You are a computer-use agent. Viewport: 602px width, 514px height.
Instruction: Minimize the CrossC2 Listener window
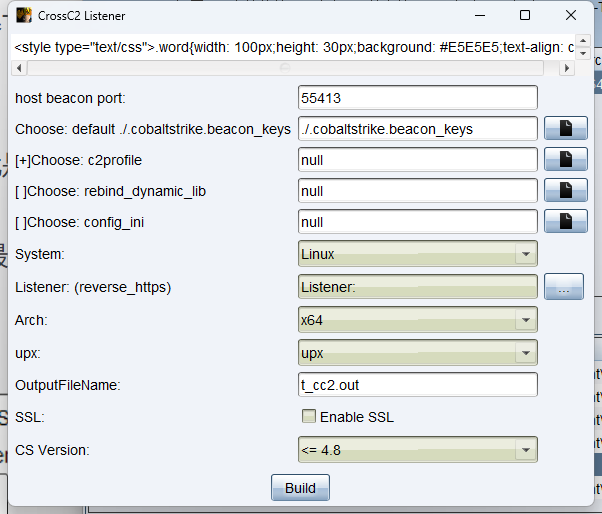pyautogui.click(x=480, y=15)
